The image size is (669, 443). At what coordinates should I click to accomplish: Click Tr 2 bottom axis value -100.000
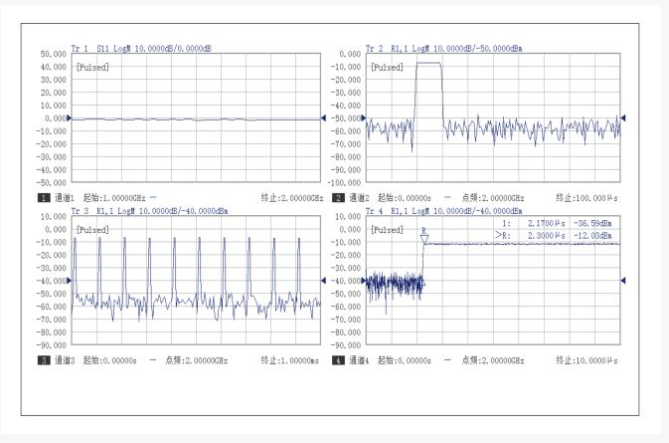pyautogui.click(x=344, y=183)
